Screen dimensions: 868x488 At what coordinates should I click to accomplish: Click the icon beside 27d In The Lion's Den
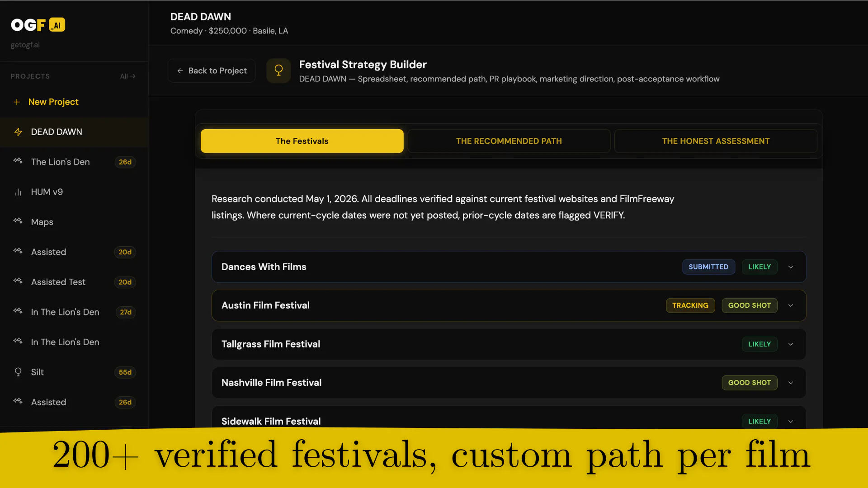[18, 311]
